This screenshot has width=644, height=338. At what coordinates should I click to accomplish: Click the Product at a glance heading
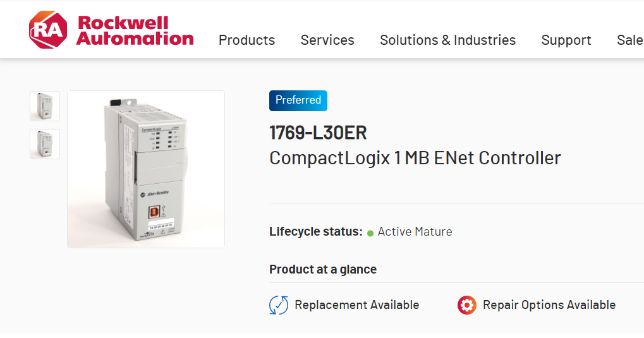[x=323, y=269]
